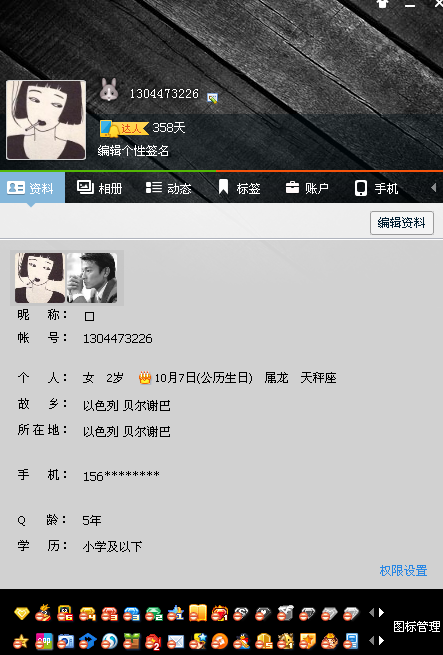Click the 达人 badge icon

point(124,128)
